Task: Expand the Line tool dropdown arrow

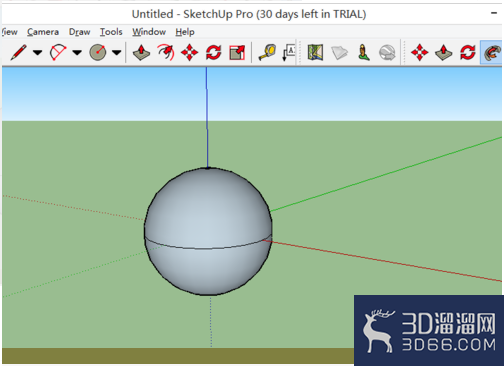Action: 37,52
